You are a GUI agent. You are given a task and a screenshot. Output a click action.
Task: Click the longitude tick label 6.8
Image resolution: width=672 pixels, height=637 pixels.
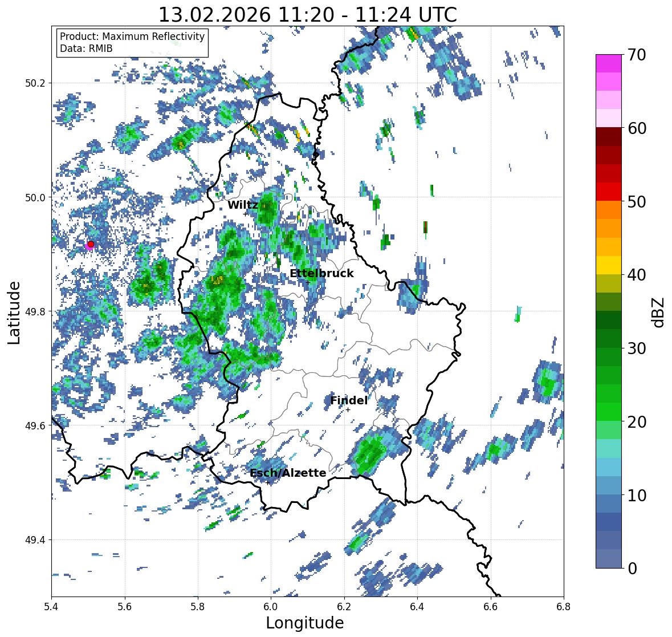click(x=563, y=607)
